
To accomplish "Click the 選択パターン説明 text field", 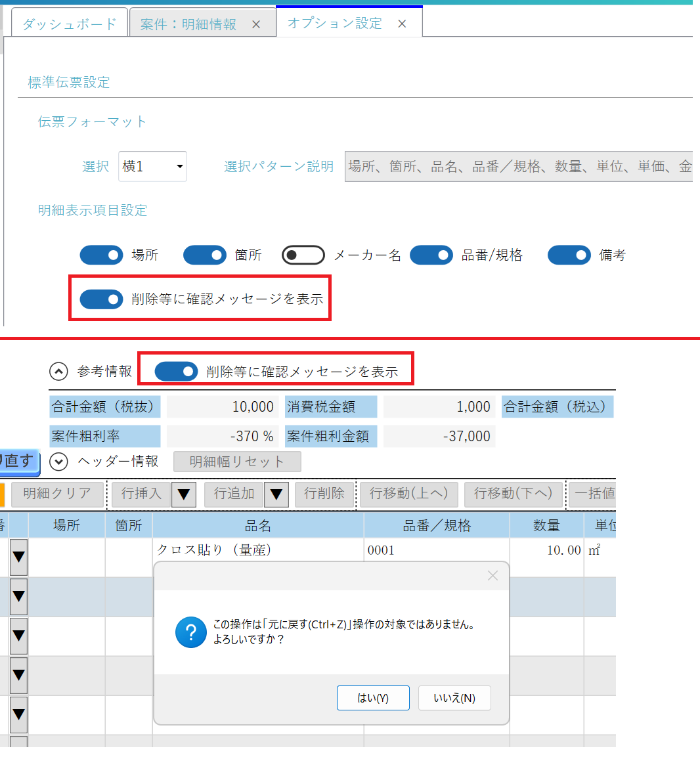I will tap(519, 167).
